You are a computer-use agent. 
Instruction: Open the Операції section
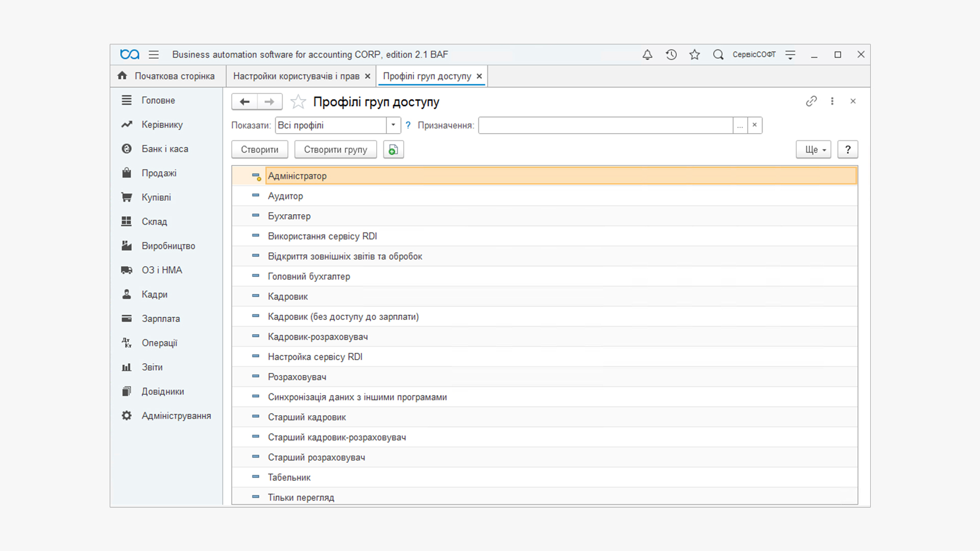[x=166, y=343]
